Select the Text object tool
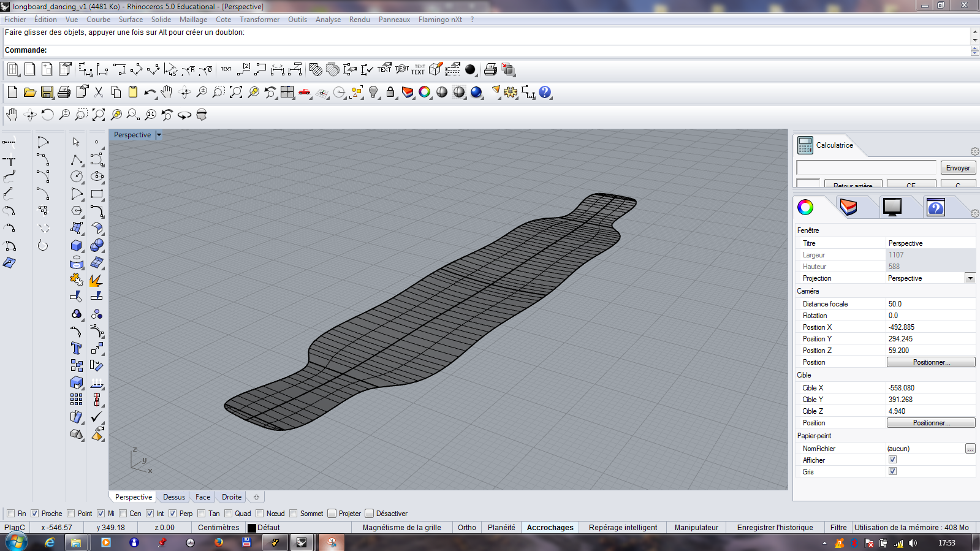 click(77, 348)
